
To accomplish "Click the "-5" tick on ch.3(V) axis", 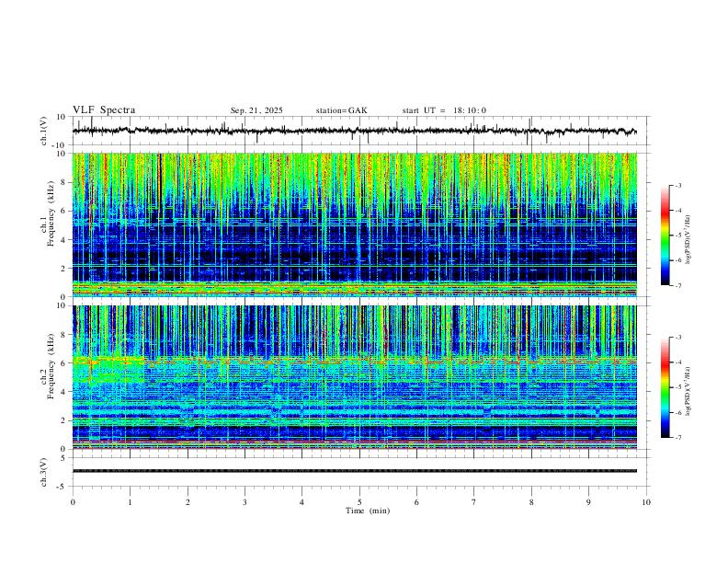I will (63, 487).
